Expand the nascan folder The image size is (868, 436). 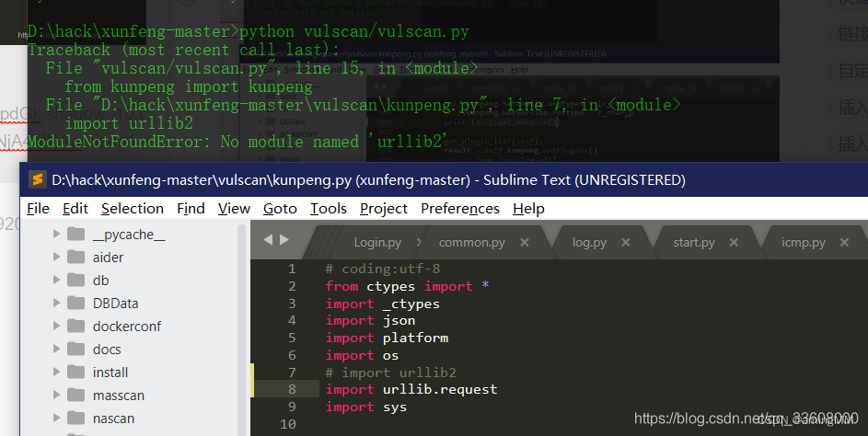56,418
